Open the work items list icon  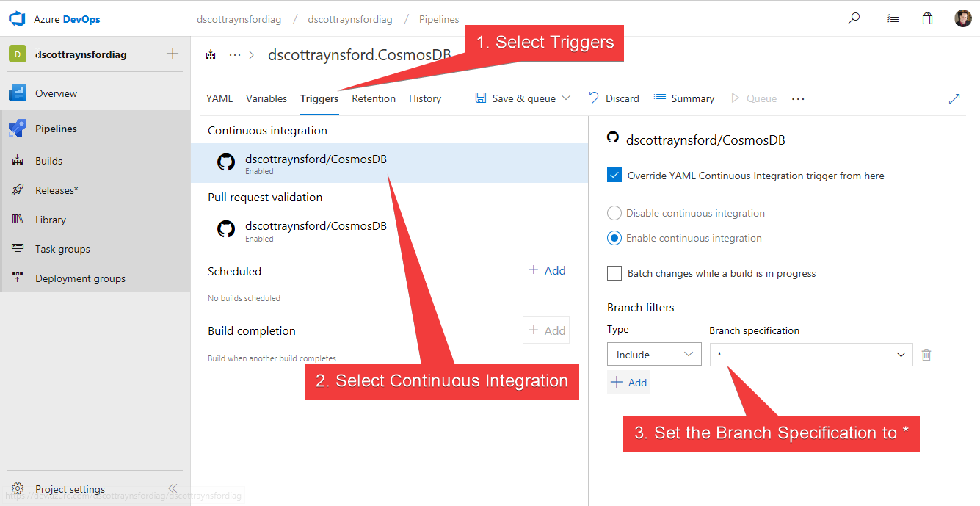(x=892, y=19)
